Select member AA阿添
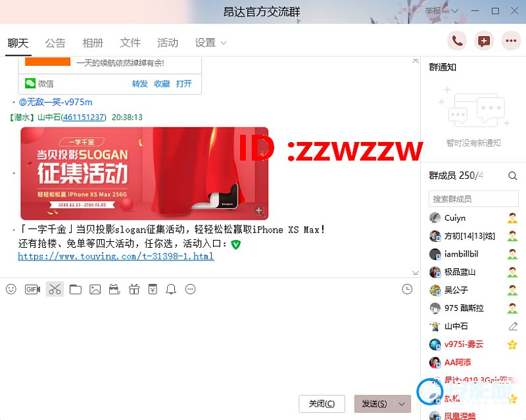 tap(473, 362)
